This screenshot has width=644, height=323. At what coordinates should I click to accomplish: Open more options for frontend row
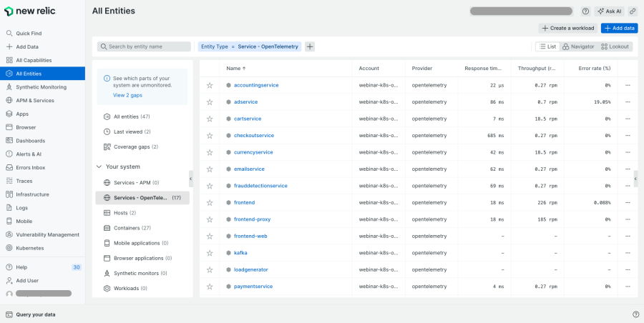tap(628, 203)
